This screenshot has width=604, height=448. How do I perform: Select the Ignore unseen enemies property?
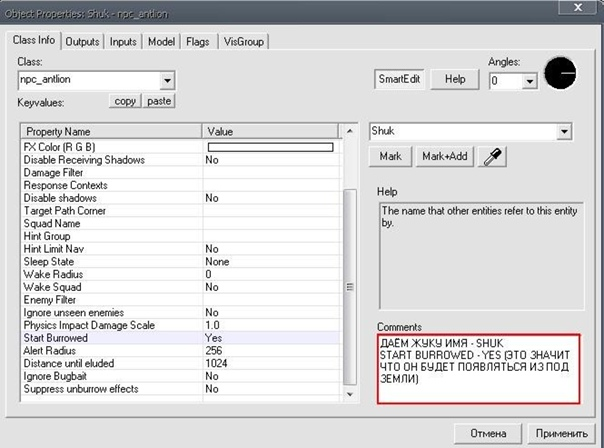[180, 312]
